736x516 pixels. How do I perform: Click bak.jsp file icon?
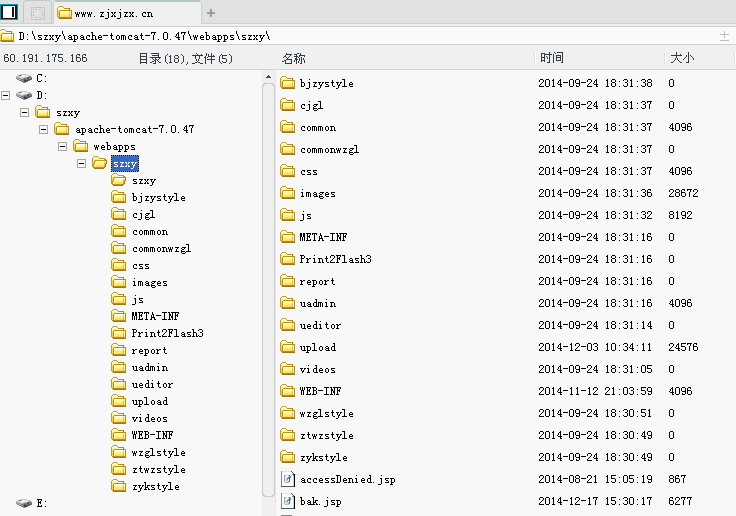click(287, 501)
